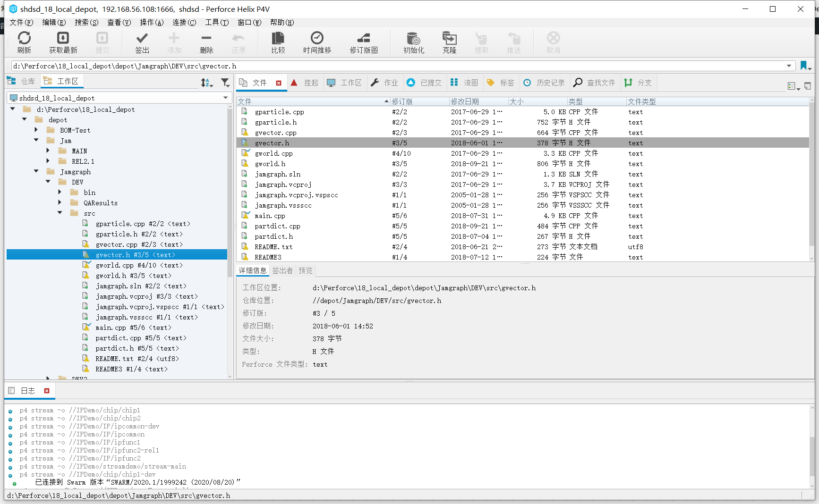Open the 比较 (Diff) tool icon
Viewport: 819px width, 504px height.
click(278, 42)
